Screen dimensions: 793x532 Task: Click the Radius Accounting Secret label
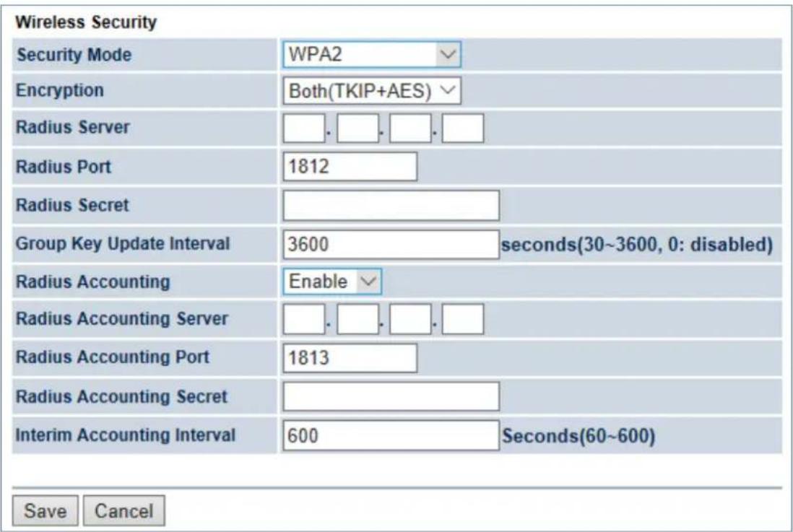(x=121, y=396)
